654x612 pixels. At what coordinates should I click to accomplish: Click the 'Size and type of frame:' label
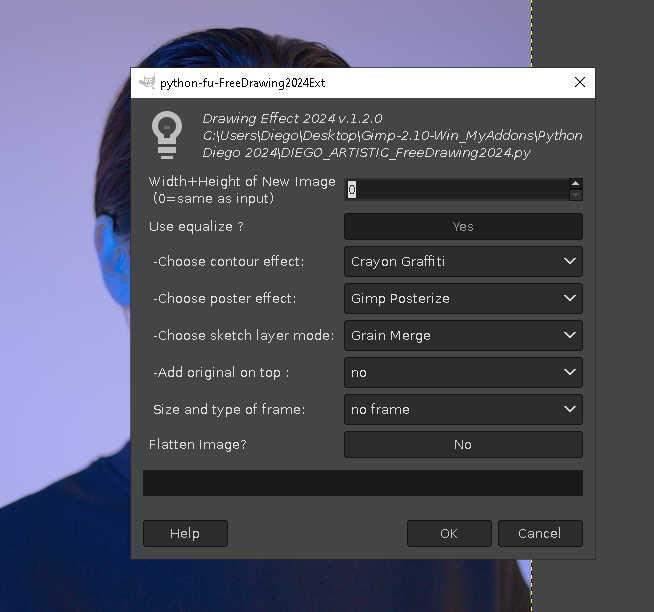[x=229, y=410]
